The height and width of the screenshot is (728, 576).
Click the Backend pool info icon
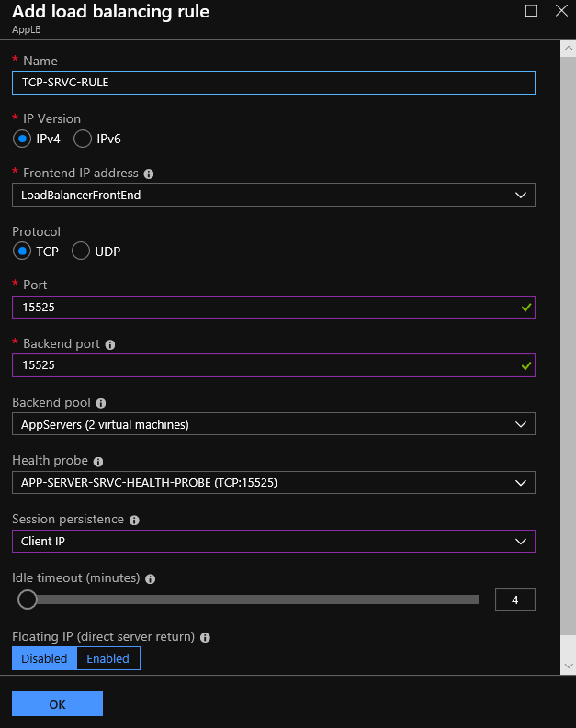101,403
